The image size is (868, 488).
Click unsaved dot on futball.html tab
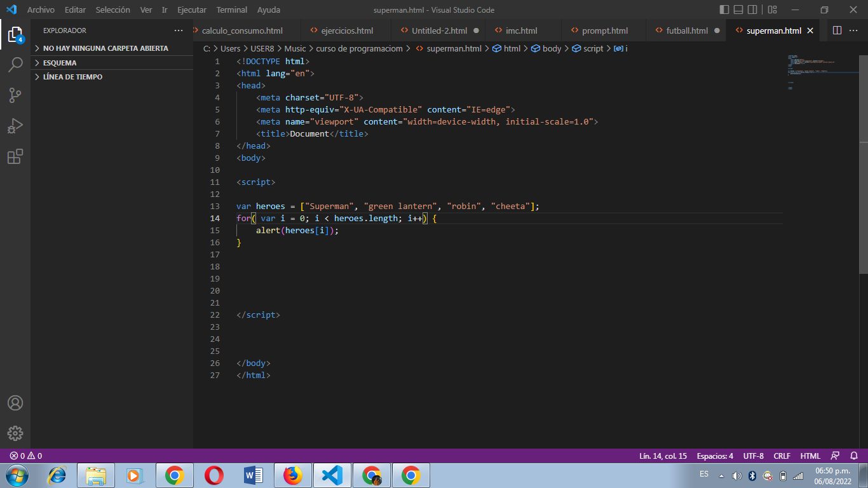coord(717,30)
